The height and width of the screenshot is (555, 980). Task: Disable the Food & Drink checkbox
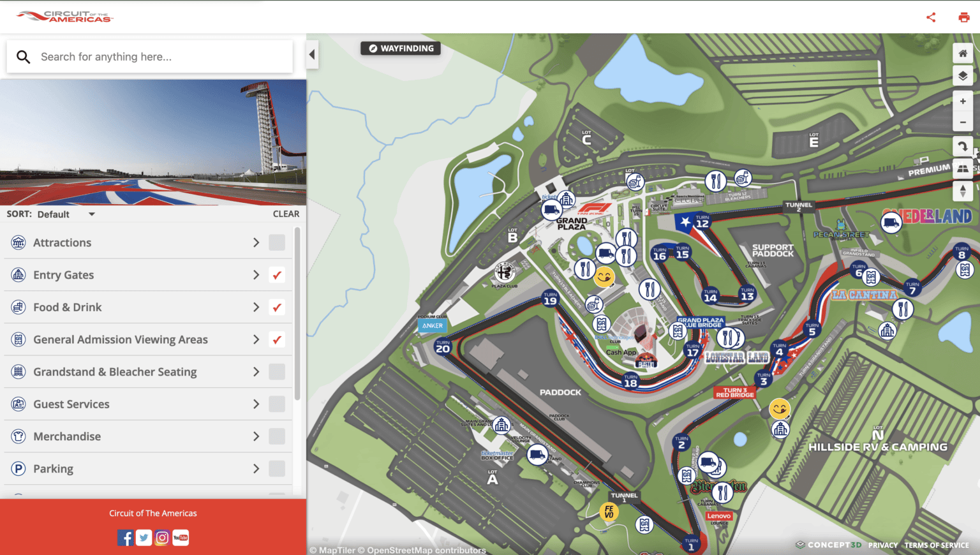coord(277,307)
